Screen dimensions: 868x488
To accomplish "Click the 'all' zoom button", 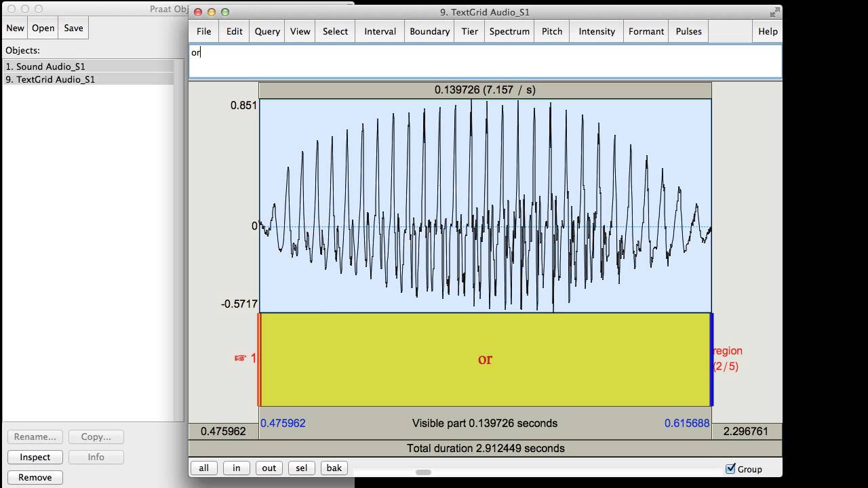I will point(203,468).
